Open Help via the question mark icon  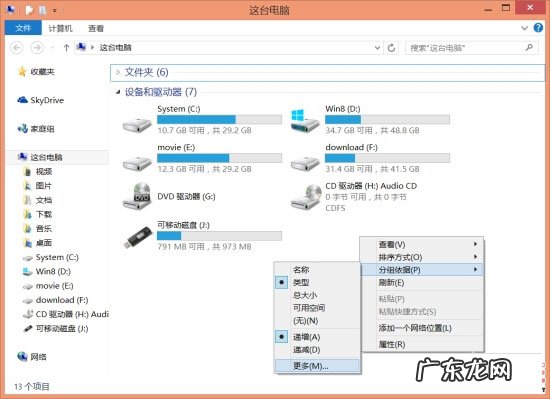coord(538,28)
